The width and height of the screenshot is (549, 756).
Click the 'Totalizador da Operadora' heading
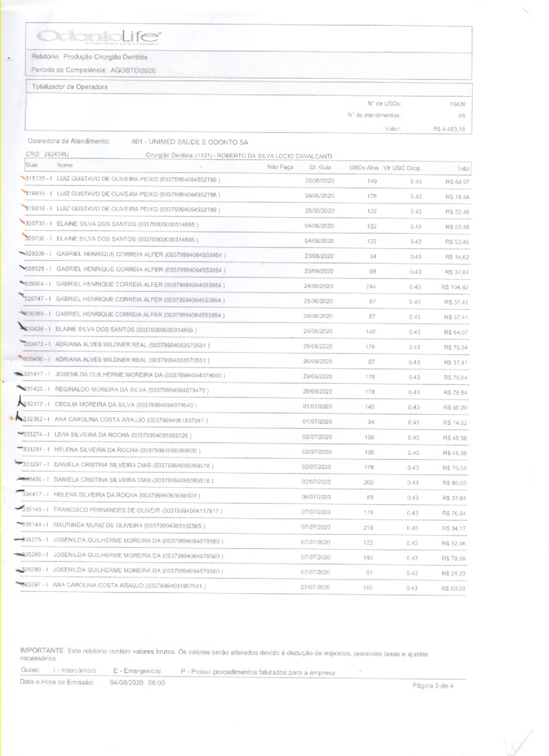point(70,87)
